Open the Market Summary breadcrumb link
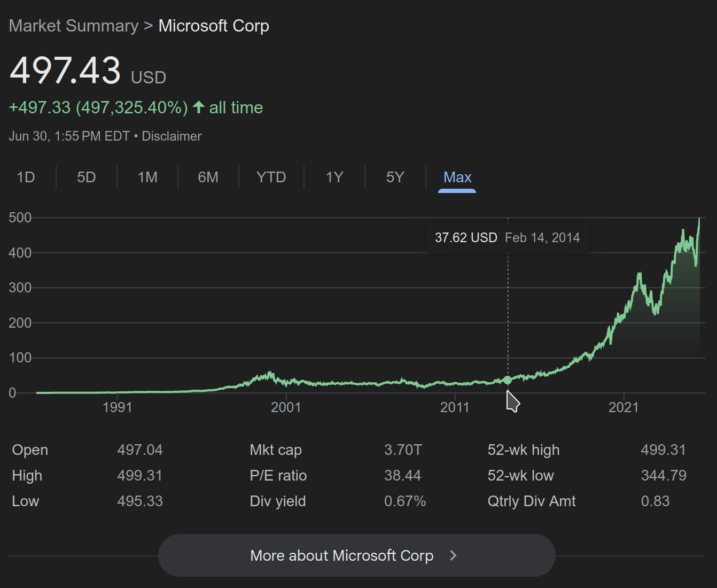 point(74,26)
